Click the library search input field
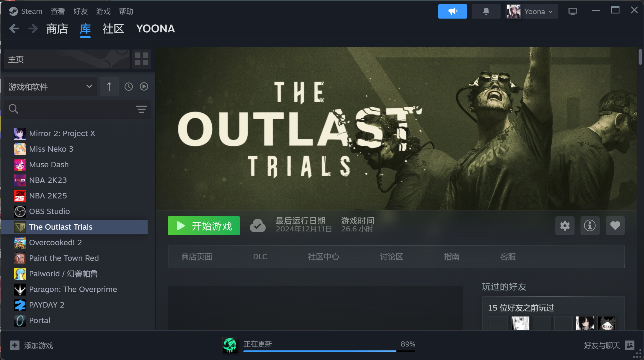The height and width of the screenshot is (360, 644). point(77,109)
